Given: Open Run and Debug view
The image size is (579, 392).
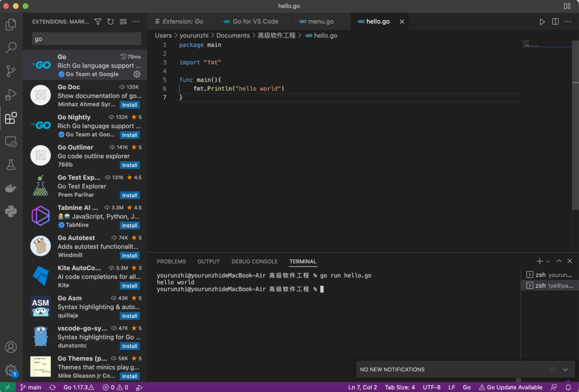Looking at the screenshot, I should coord(11,95).
